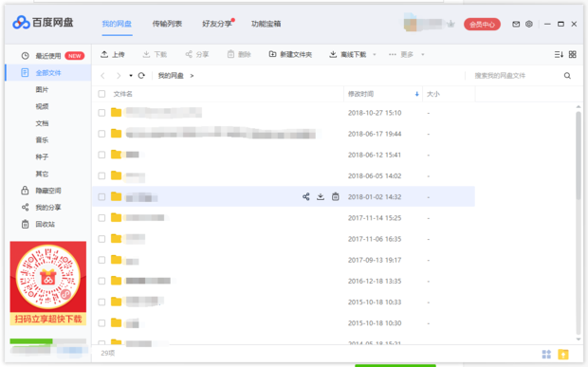Select 全部文件 in the sidebar
Viewport: 588px width, 367px height.
[x=48, y=73]
